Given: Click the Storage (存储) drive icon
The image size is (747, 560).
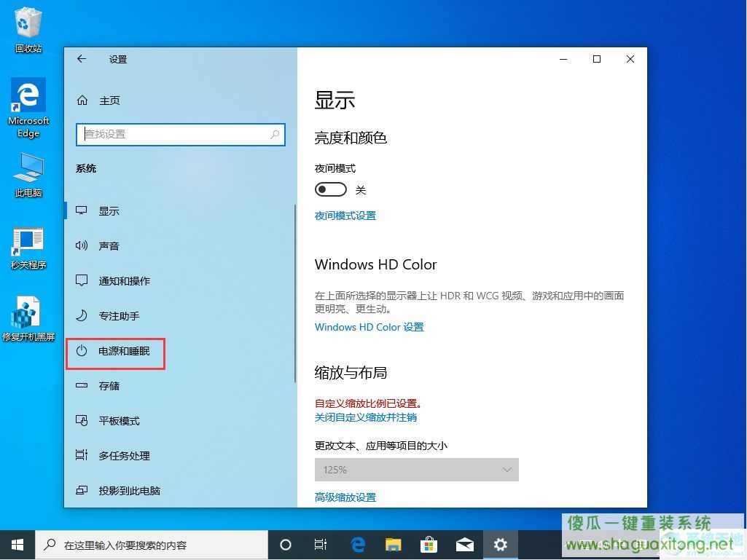Looking at the screenshot, I should [x=82, y=385].
